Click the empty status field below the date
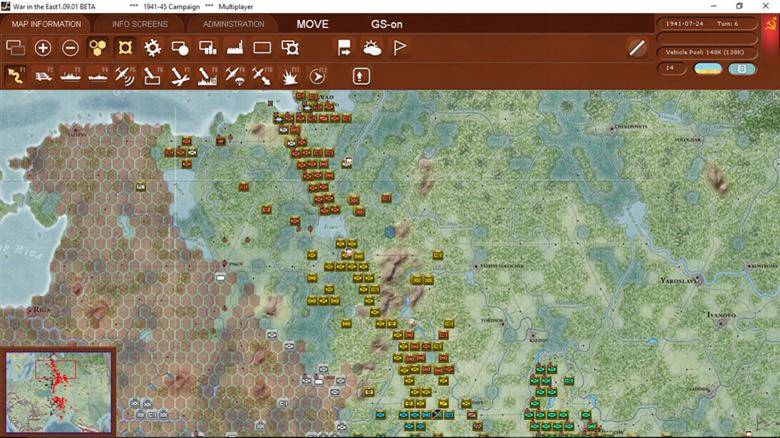This screenshot has width=780, height=438. (707, 38)
